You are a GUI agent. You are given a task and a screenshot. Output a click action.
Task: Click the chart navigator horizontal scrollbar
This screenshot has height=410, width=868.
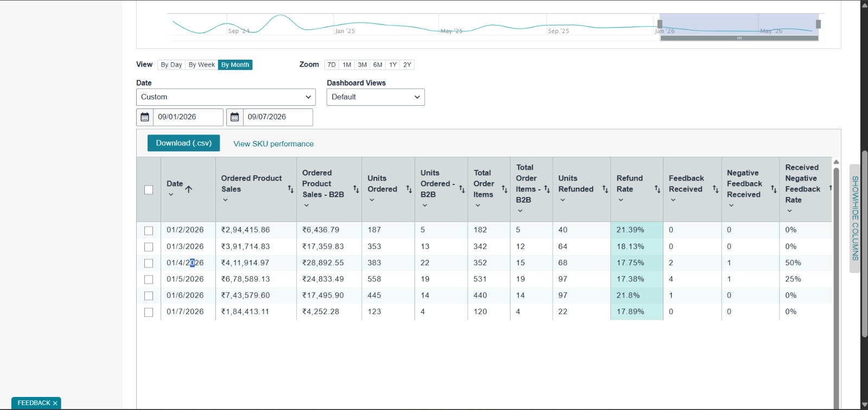pos(739,39)
